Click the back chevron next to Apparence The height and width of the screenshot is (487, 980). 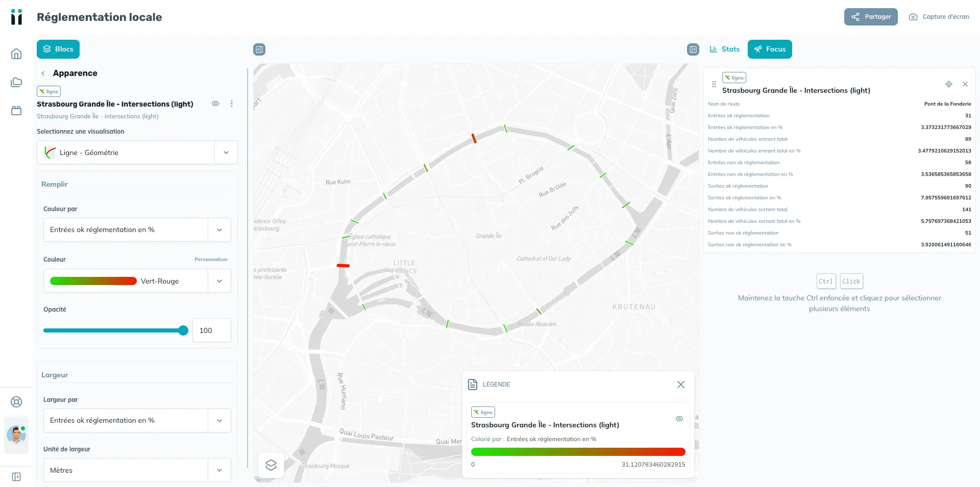[x=43, y=73]
